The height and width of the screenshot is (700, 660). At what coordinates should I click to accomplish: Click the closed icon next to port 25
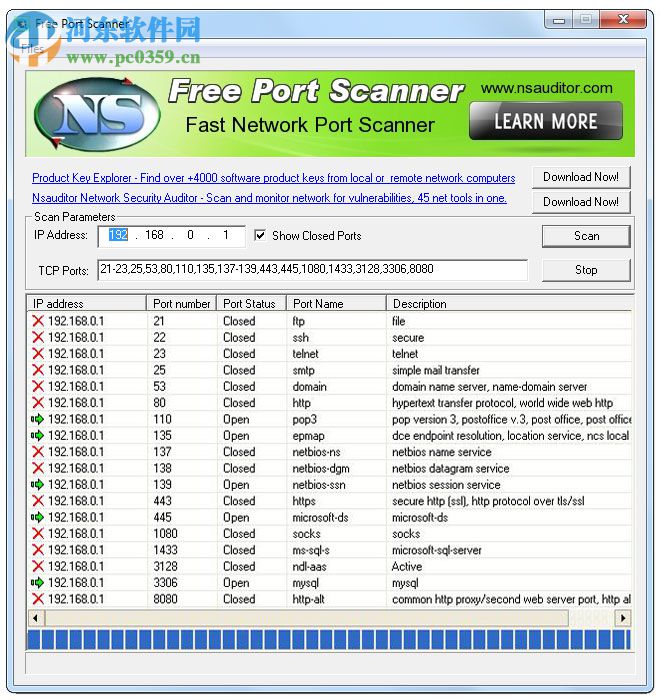click(38, 370)
